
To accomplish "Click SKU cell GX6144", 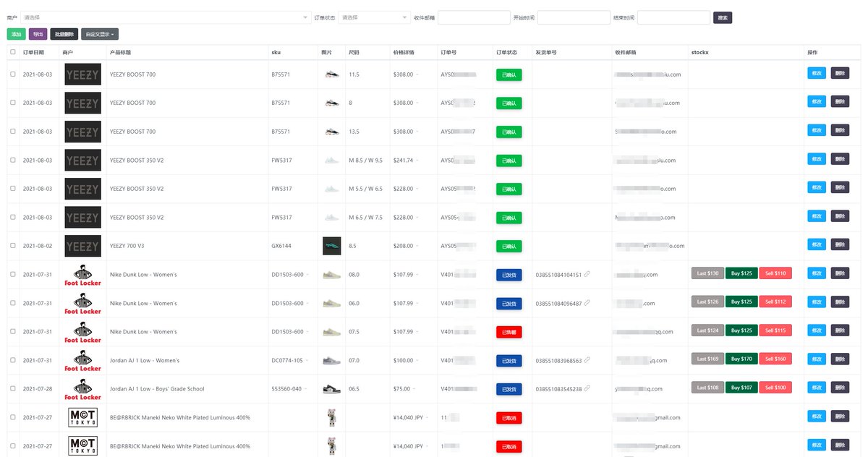I will [x=281, y=246].
